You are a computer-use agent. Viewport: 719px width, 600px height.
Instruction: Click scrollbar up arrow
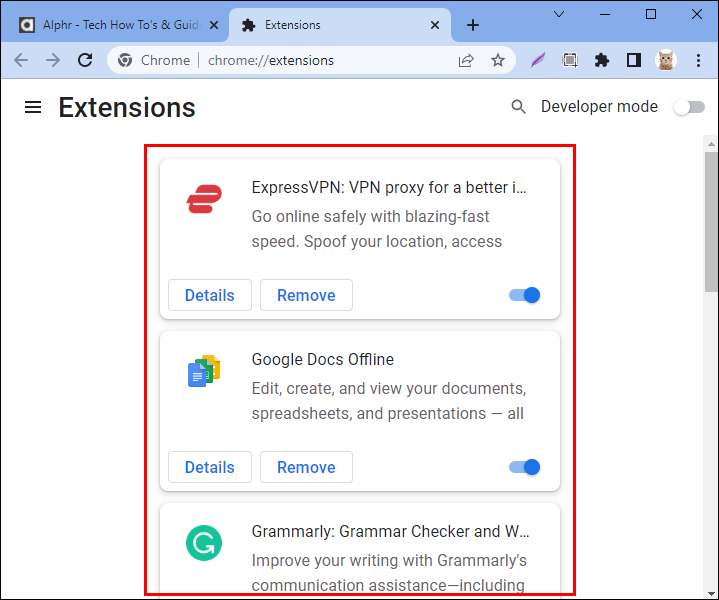711,144
